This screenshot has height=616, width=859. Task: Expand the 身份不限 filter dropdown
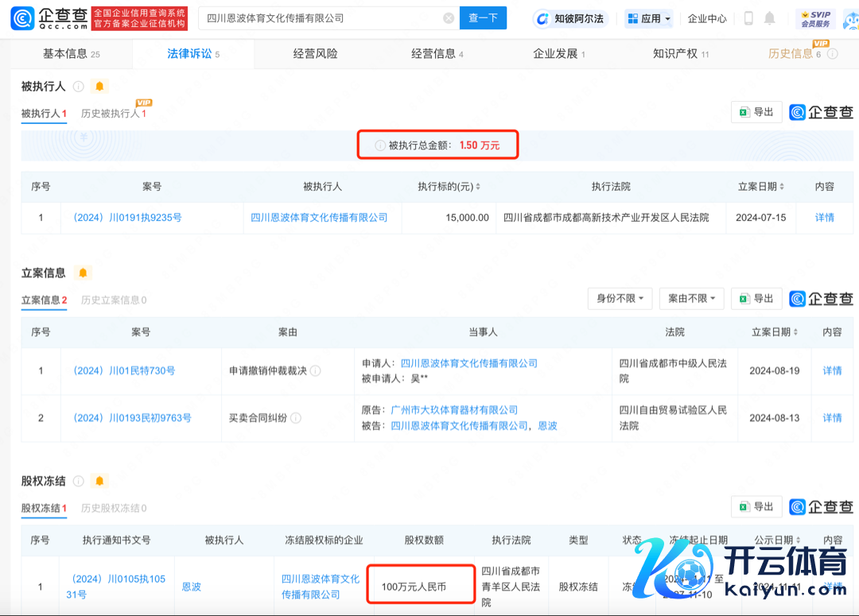[620, 298]
